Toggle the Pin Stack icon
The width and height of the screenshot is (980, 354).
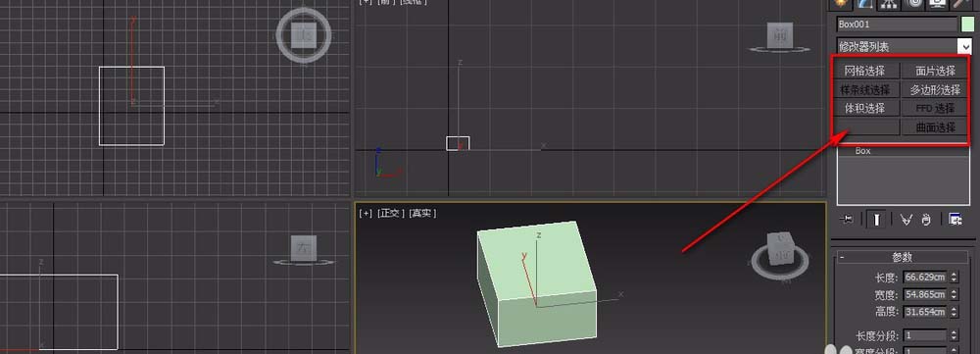click(x=847, y=219)
